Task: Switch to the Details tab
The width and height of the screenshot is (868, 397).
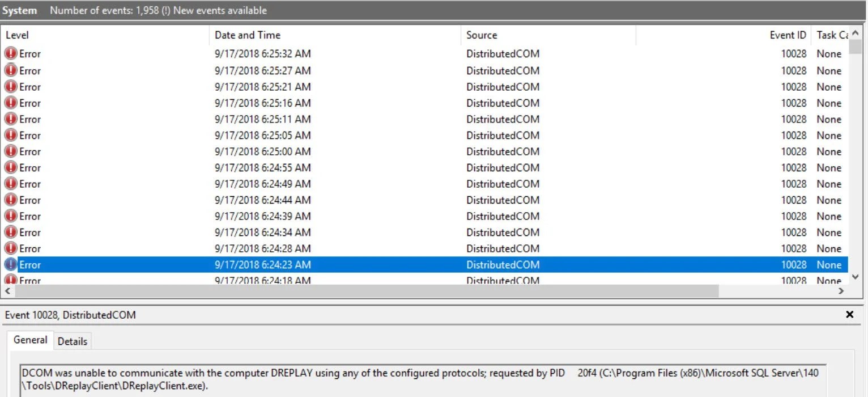Action: [73, 341]
